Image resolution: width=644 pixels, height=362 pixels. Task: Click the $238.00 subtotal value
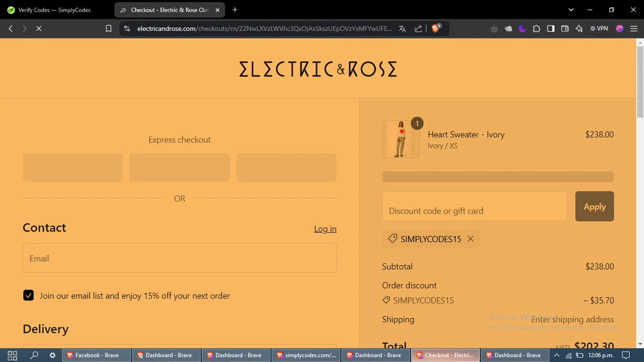(599, 267)
